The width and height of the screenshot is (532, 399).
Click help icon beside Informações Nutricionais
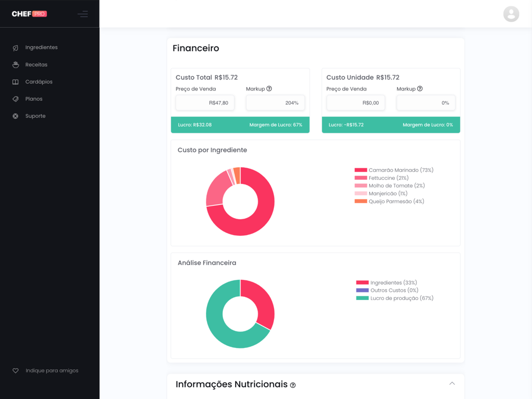[x=293, y=385]
